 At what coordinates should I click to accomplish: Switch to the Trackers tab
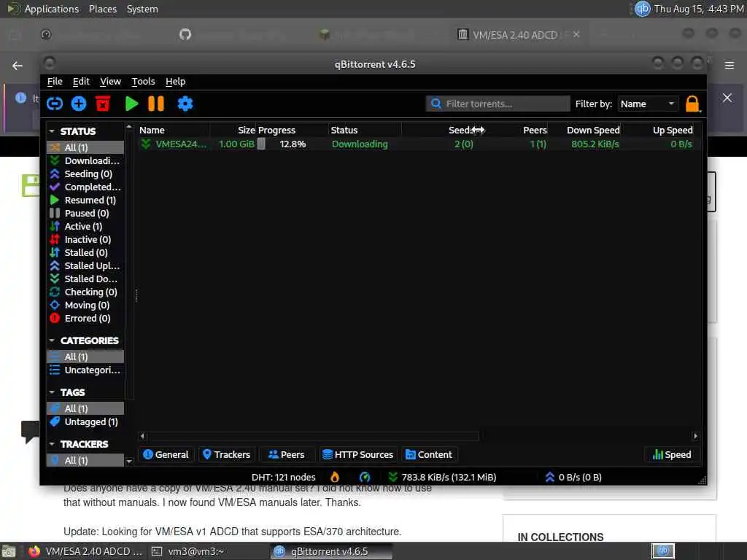pos(226,455)
